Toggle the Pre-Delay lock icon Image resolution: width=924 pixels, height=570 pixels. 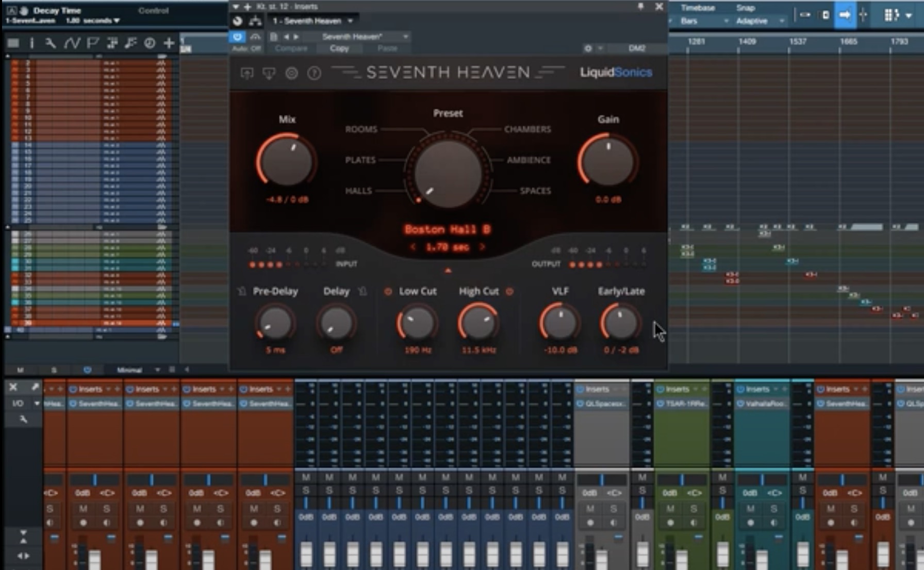point(242,292)
